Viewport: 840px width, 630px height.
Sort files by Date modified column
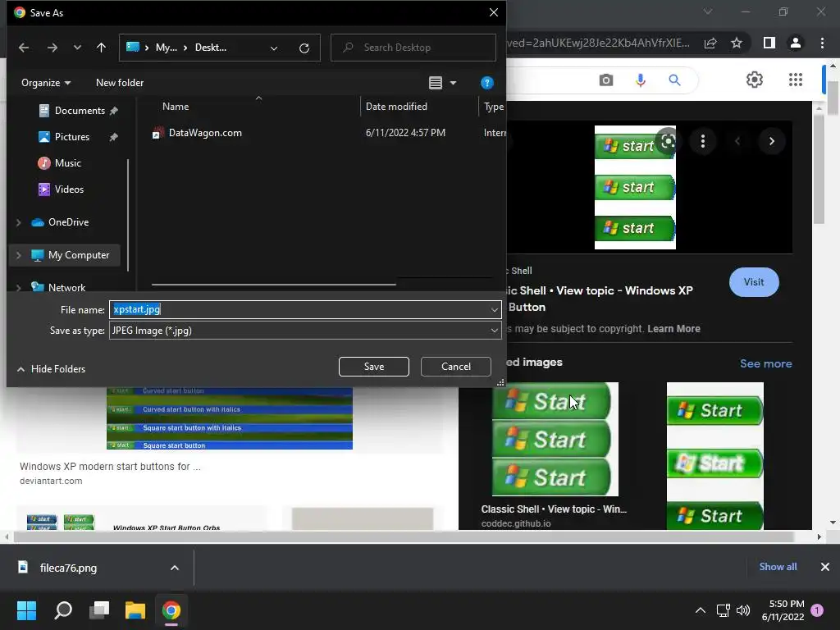[396, 106]
